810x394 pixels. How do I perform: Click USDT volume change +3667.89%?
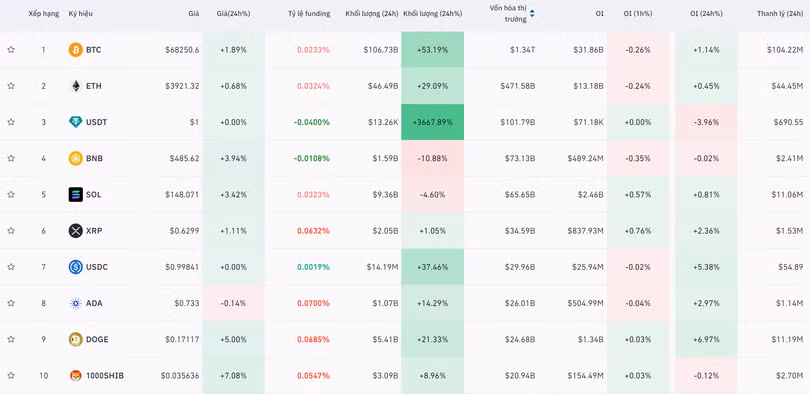(x=432, y=122)
